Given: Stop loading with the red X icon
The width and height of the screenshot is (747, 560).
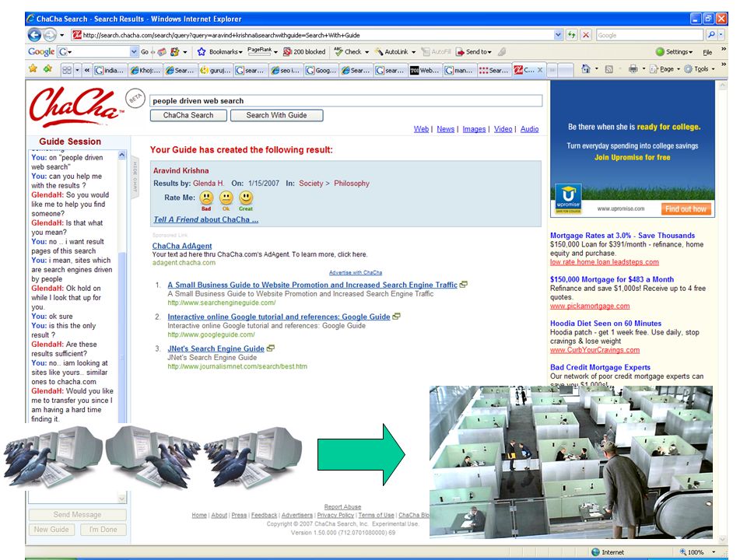Looking at the screenshot, I should (x=586, y=35).
